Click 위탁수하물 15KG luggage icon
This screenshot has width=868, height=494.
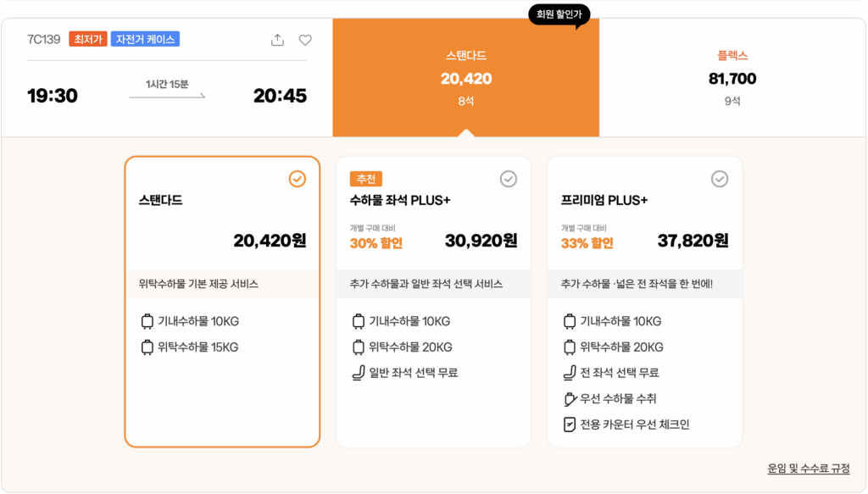pyautogui.click(x=147, y=347)
